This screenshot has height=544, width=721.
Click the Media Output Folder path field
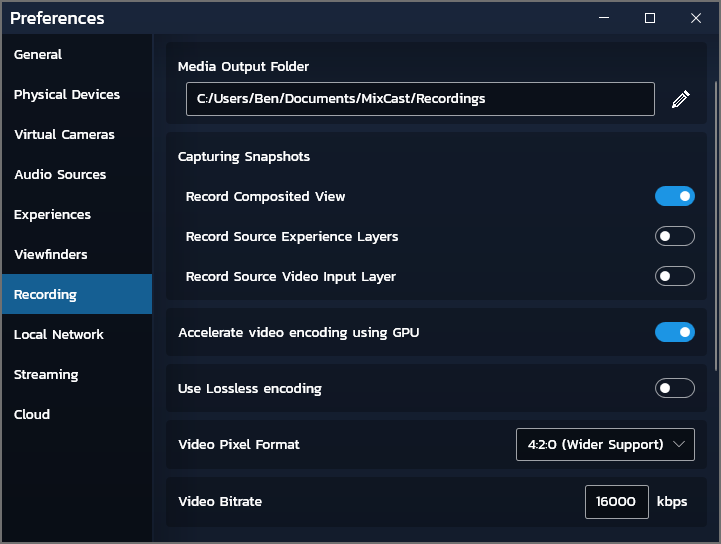click(x=420, y=99)
